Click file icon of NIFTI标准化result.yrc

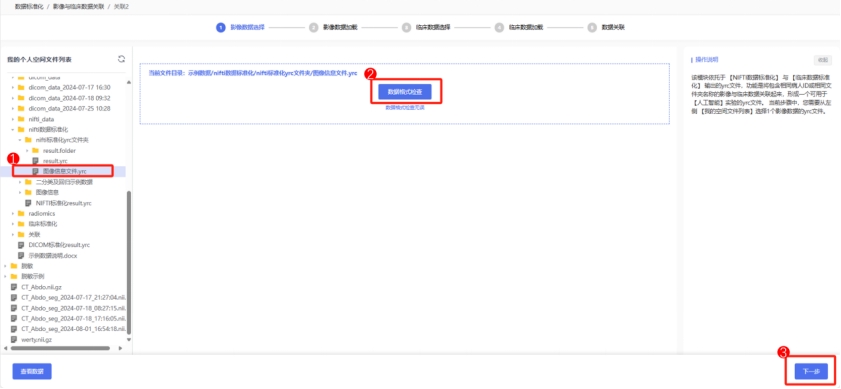pyautogui.click(x=28, y=203)
